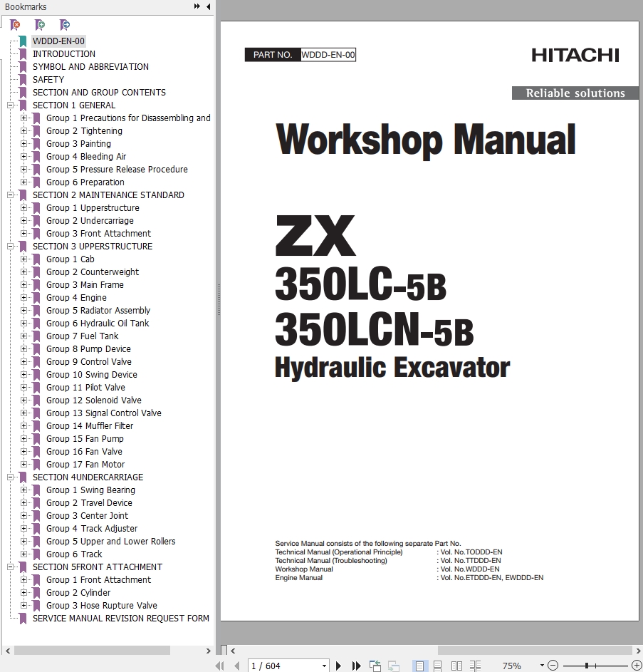Click the delete bookmark icon
The image size is (643, 672).
[x=15, y=25]
